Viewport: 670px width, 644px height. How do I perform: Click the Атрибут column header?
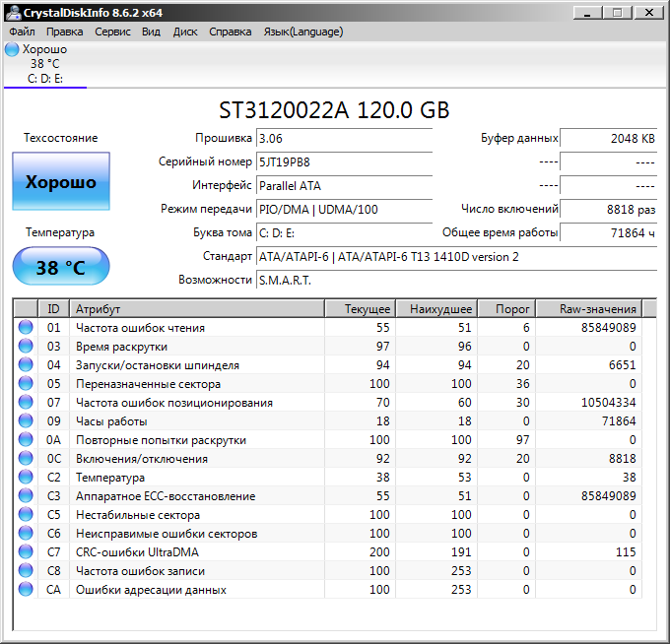coord(197,309)
